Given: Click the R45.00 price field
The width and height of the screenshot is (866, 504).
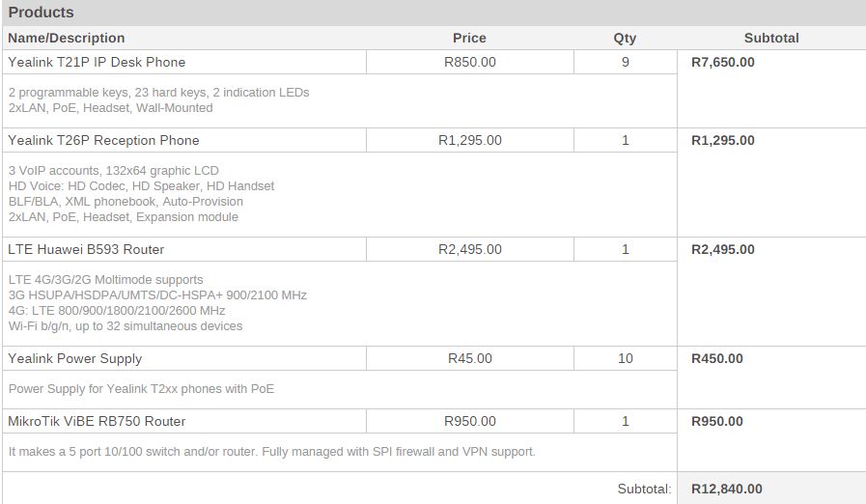Looking at the screenshot, I should point(469,358).
